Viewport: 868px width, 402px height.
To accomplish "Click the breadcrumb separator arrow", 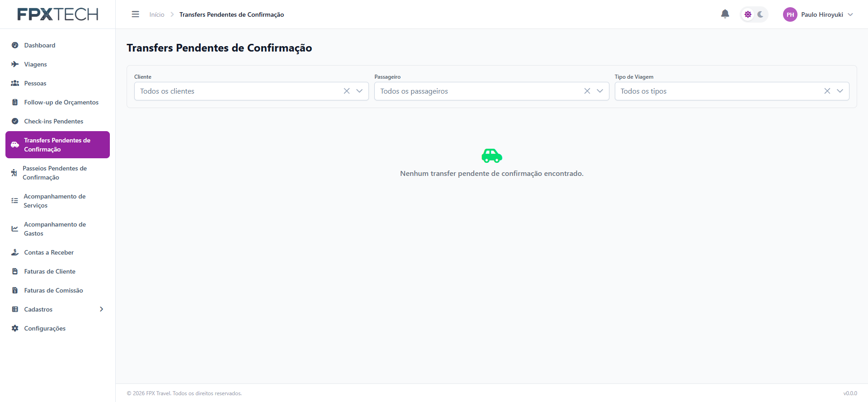I will 172,14.
